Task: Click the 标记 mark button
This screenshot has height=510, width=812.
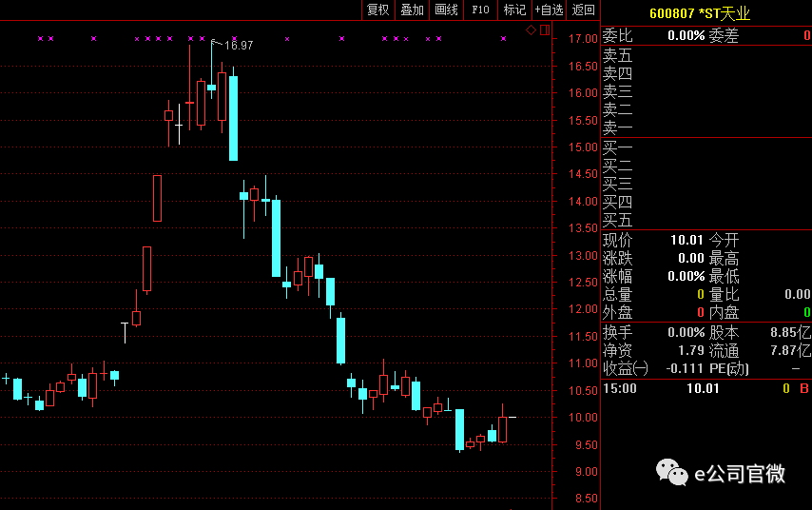Action: point(514,10)
